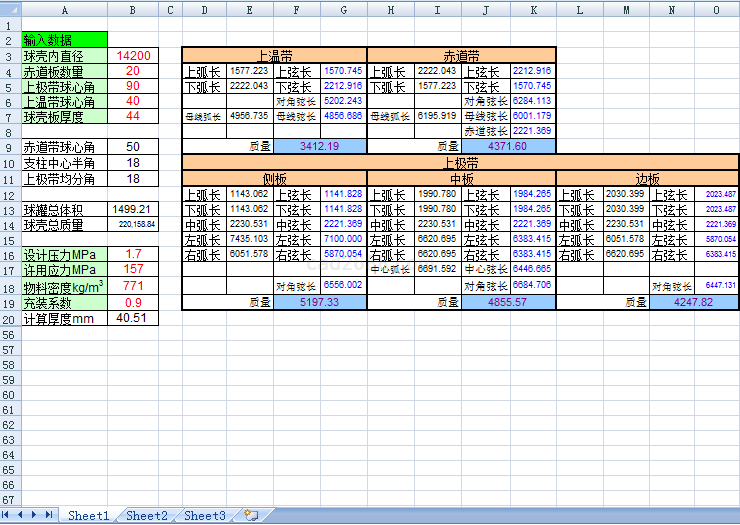Select column O header
740x525 pixels.
point(716,10)
